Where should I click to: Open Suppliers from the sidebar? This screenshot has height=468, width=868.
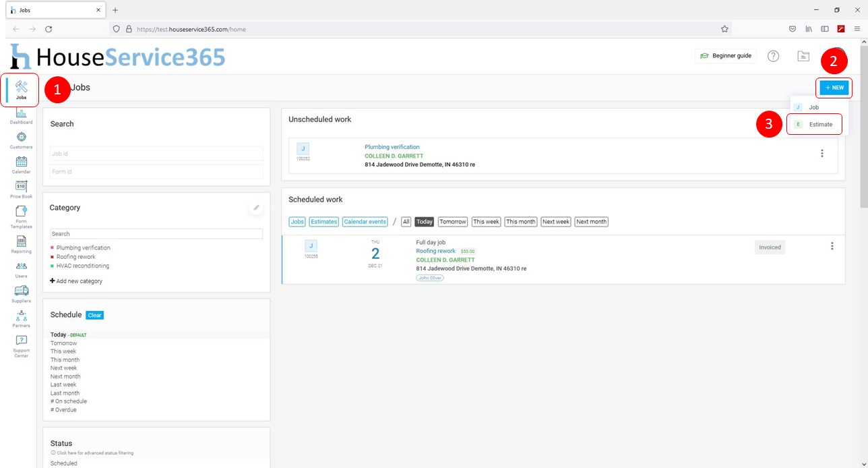[x=22, y=294]
